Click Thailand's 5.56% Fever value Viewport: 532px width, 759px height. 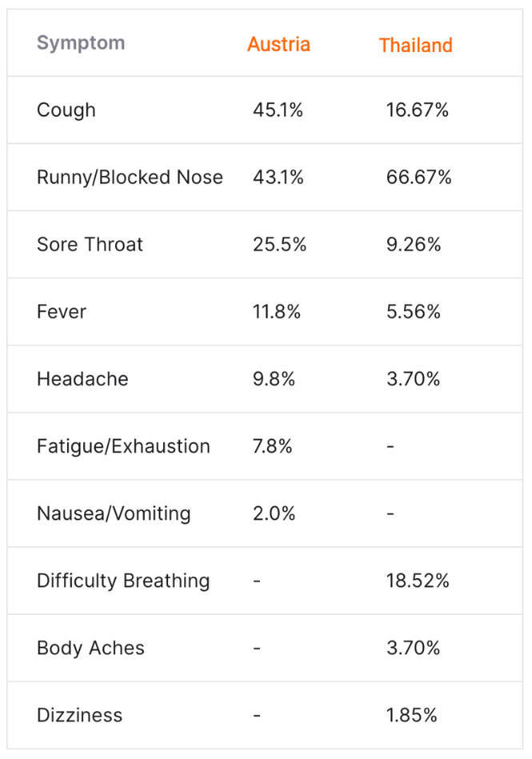(413, 312)
